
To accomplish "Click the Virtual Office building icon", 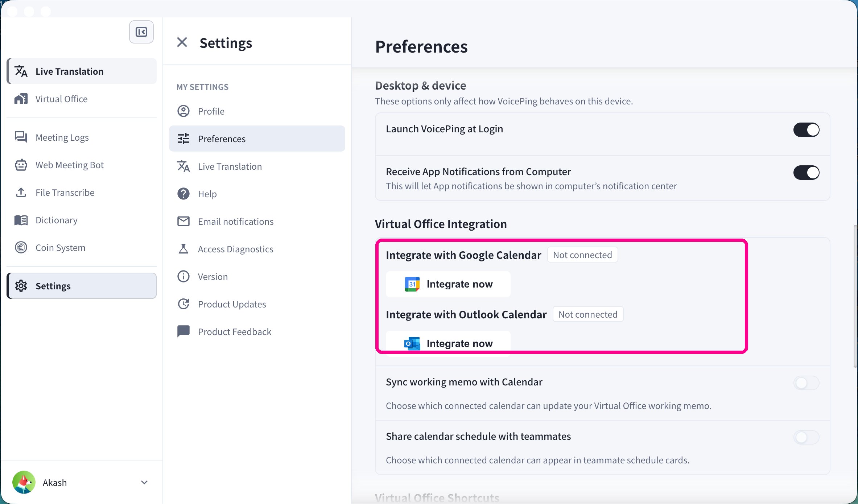I will (x=21, y=99).
